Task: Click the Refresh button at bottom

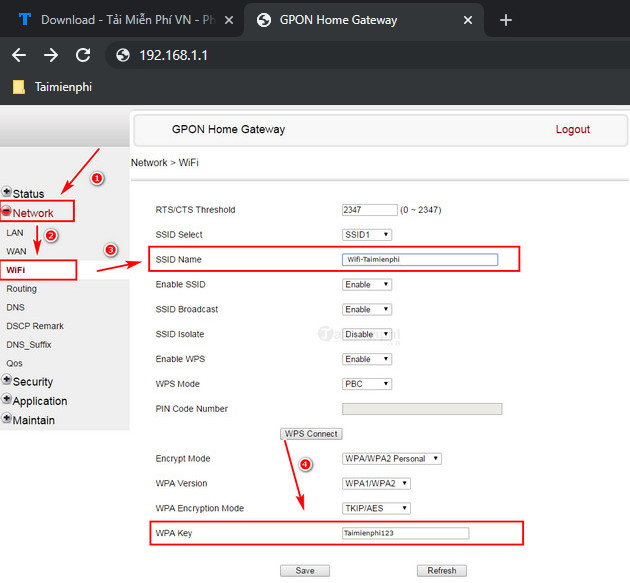Action: tap(442, 571)
